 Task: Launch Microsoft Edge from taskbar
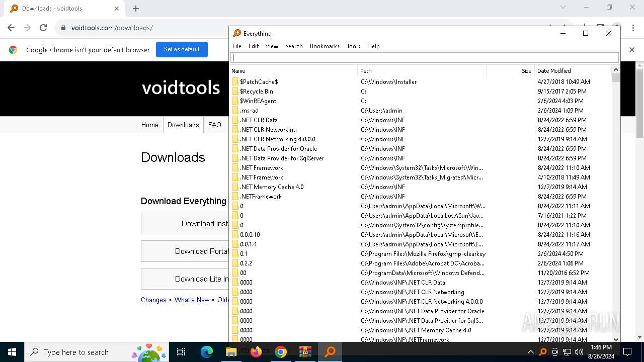207,352
